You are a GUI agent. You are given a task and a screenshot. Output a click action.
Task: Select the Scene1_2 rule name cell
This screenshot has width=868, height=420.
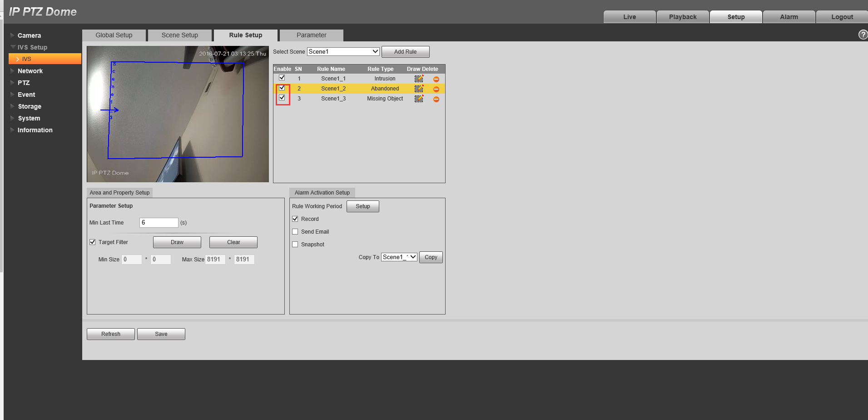pos(333,89)
